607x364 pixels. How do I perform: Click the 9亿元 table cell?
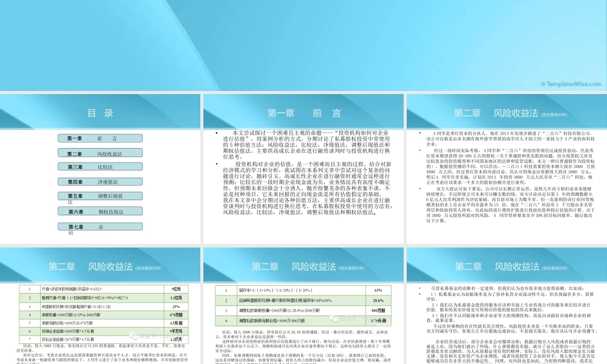click(x=176, y=289)
